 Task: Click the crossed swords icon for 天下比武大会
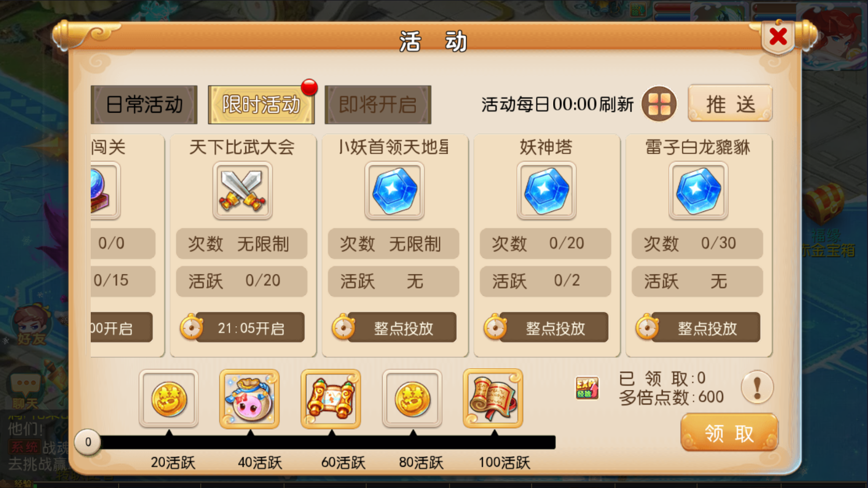pos(242,190)
